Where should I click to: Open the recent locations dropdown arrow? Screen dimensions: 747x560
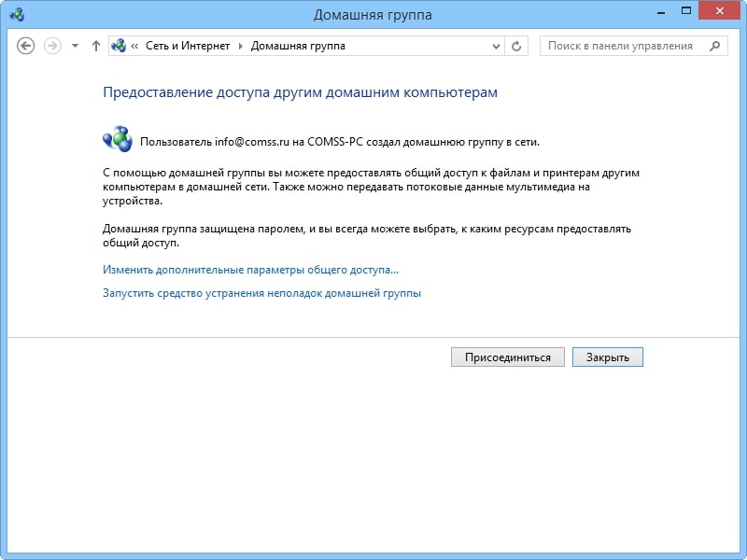(75, 46)
